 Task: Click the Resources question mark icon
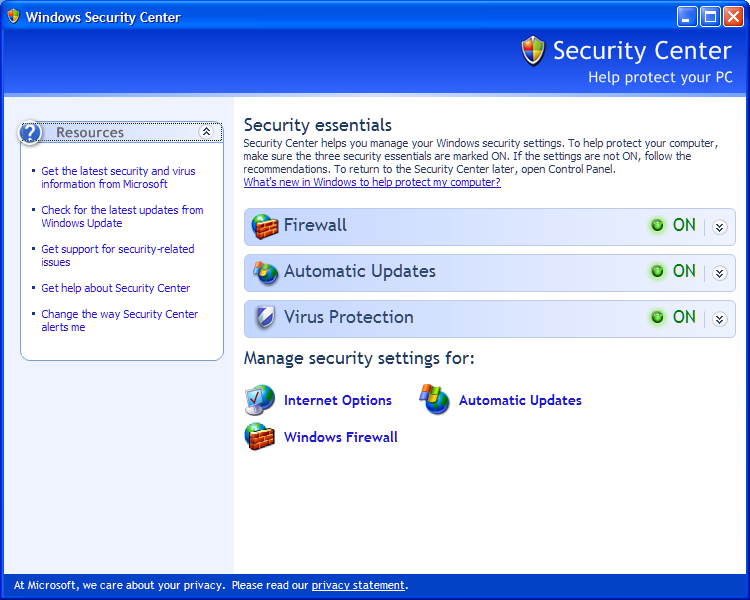point(30,133)
